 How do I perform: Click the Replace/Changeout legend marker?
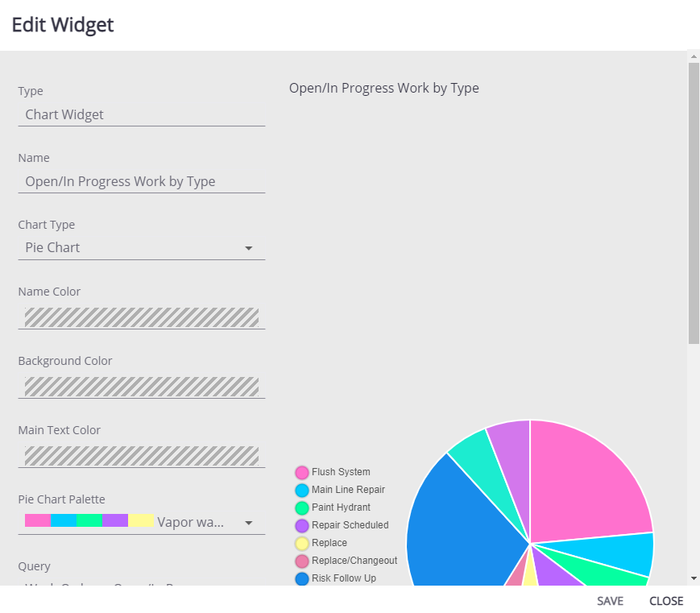(302, 561)
